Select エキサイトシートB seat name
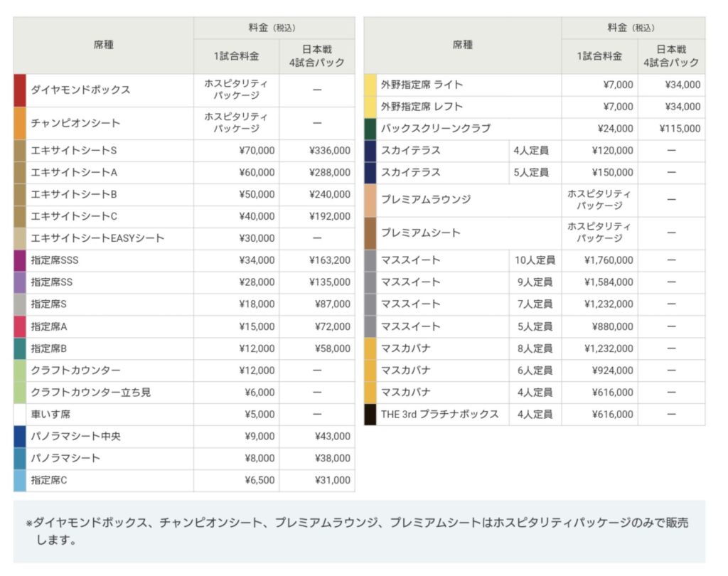The width and height of the screenshot is (728, 576). 74,195
